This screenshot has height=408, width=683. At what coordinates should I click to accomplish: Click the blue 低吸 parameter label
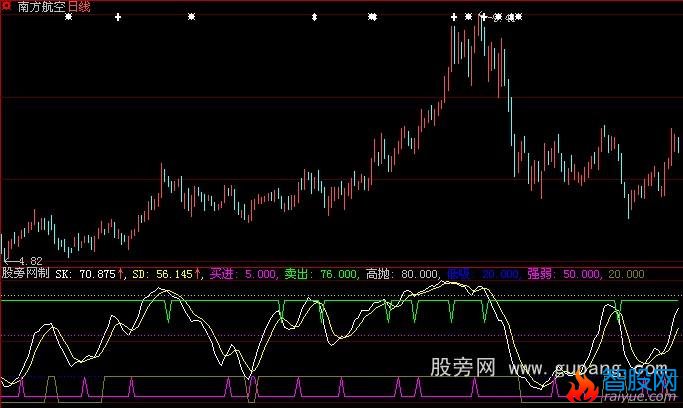pos(459,272)
